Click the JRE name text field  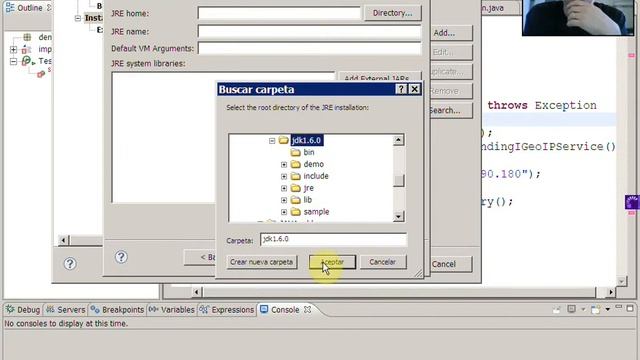point(309,31)
